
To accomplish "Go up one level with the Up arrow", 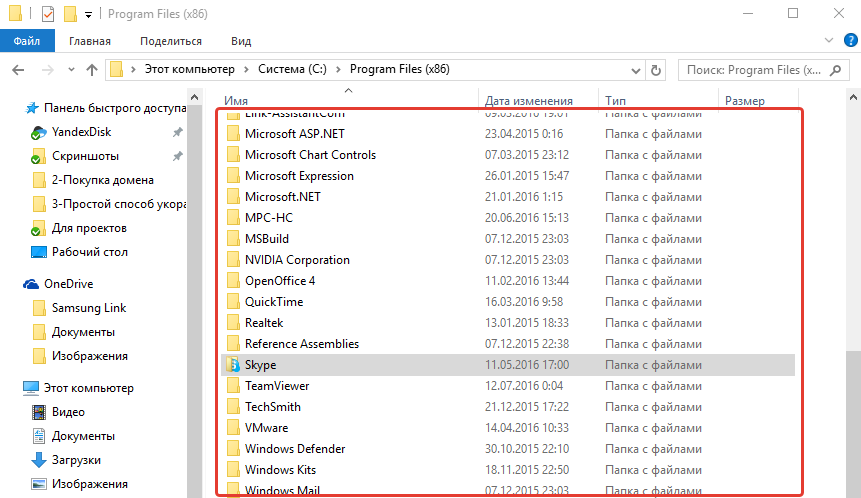I will point(92,70).
